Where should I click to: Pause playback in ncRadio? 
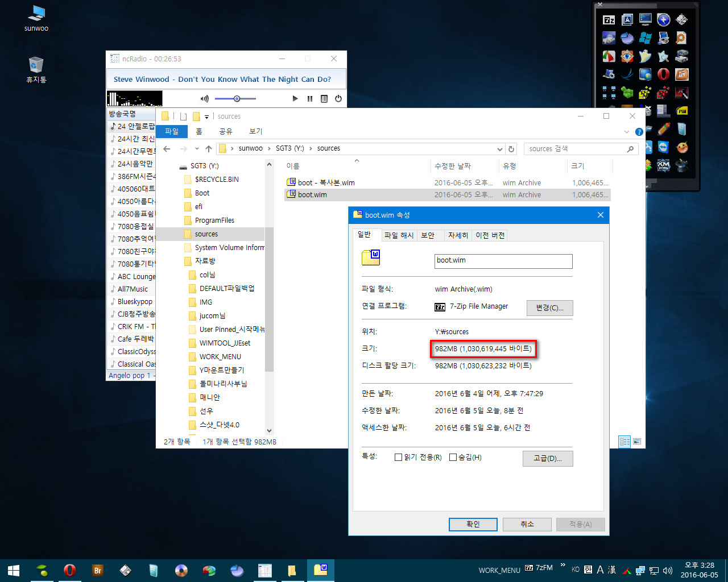click(310, 98)
